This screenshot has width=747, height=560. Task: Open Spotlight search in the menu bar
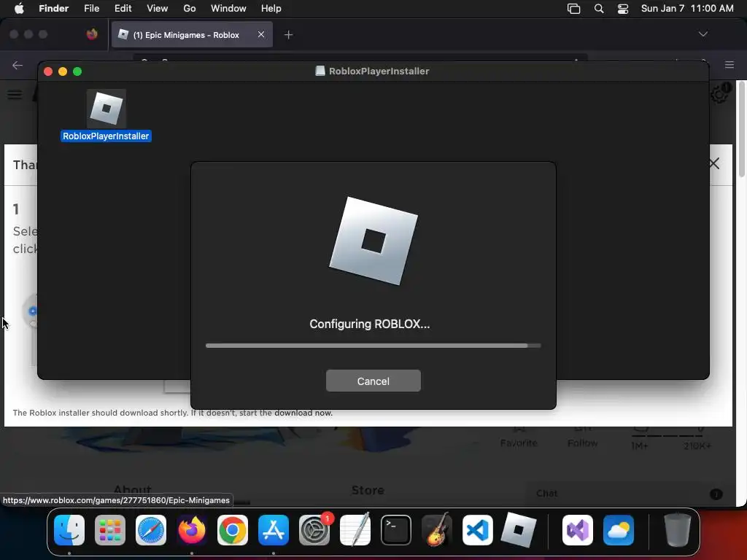[x=599, y=9]
